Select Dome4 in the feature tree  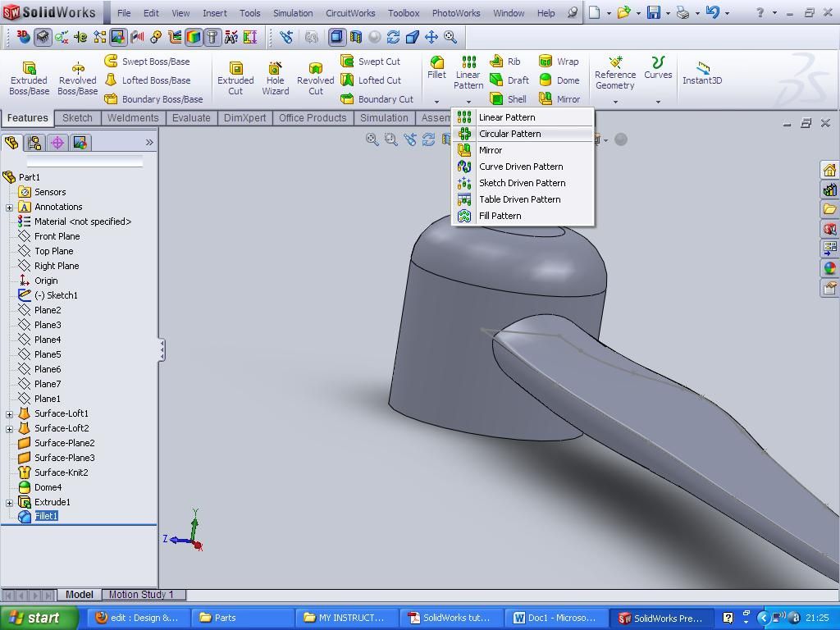(x=48, y=487)
